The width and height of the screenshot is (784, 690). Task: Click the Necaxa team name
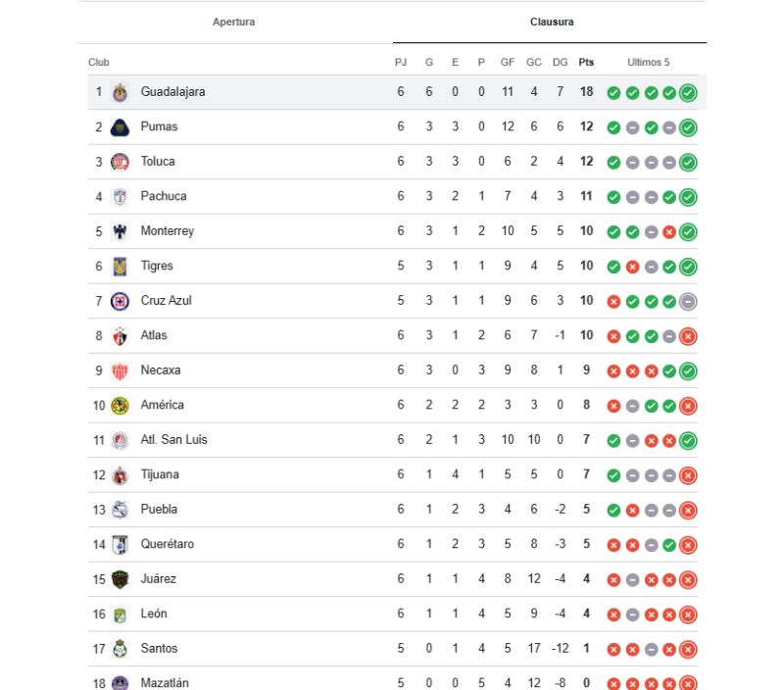coord(161,370)
